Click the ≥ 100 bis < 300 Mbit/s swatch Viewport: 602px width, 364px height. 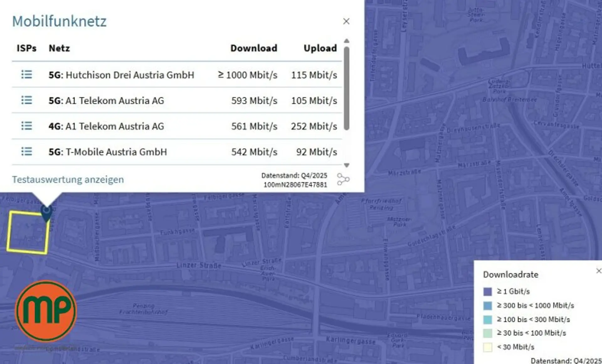tap(488, 320)
